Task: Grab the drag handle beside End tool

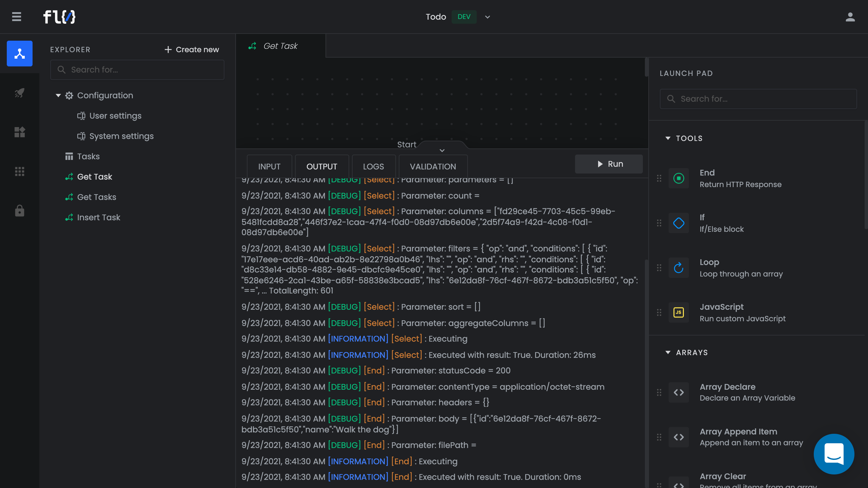Action: click(659, 178)
